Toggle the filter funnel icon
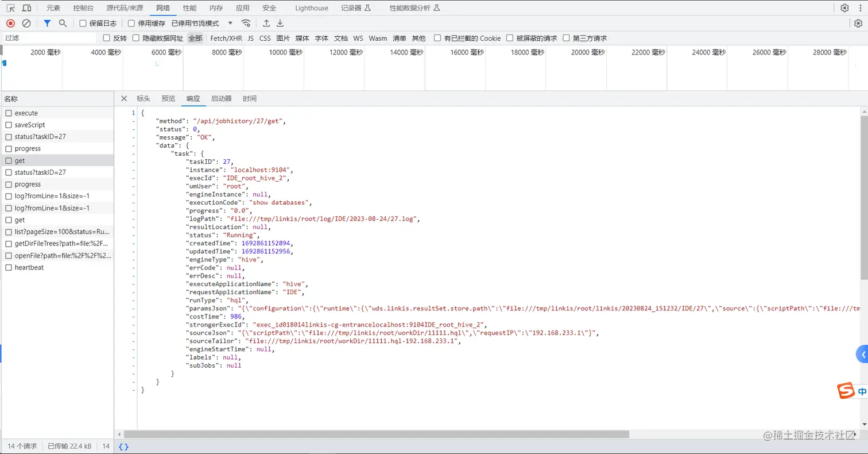This screenshot has width=868, height=454. click(48, 23)
